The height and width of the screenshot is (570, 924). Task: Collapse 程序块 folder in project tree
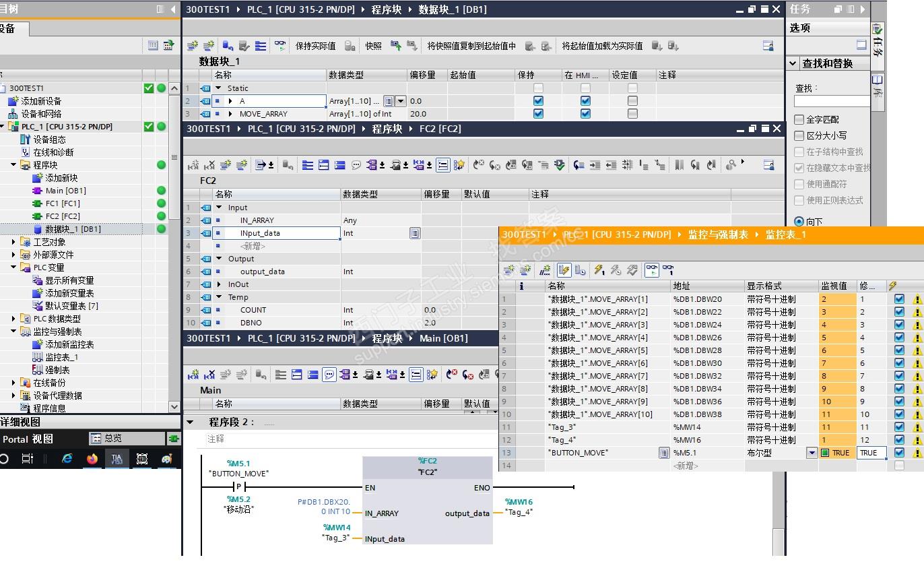pyautogui.click(x=13, y=165)
